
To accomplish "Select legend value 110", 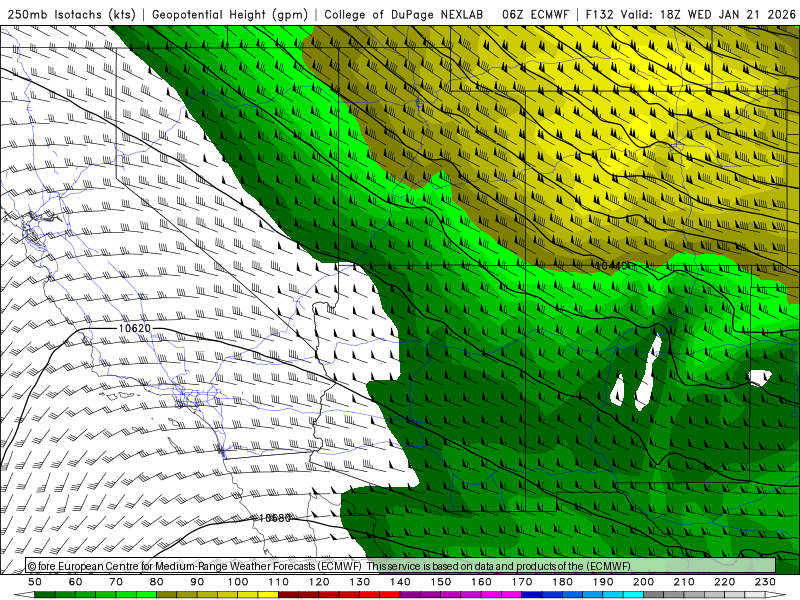I will point(279,582).
